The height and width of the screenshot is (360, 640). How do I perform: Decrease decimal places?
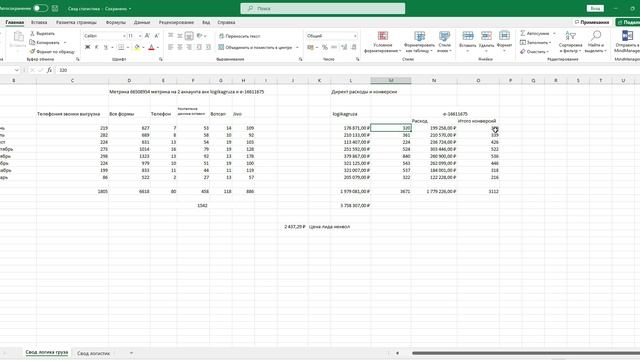pyautogui.click(x=353, y=47)
